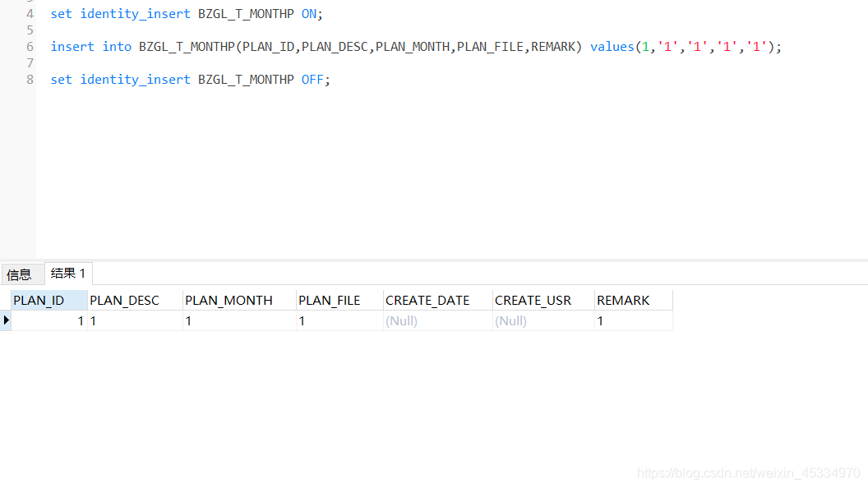The height and width of the screenshot is (488, 868).
Task: Select the PLAN_MONTH cell in the result row
Action: coord(239,321)
